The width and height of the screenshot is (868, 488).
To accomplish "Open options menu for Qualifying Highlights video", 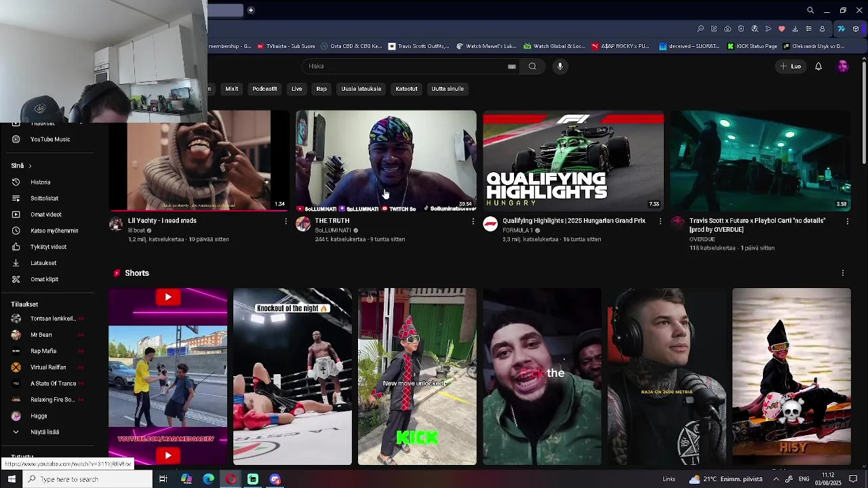I will click(x=660, y=222).
